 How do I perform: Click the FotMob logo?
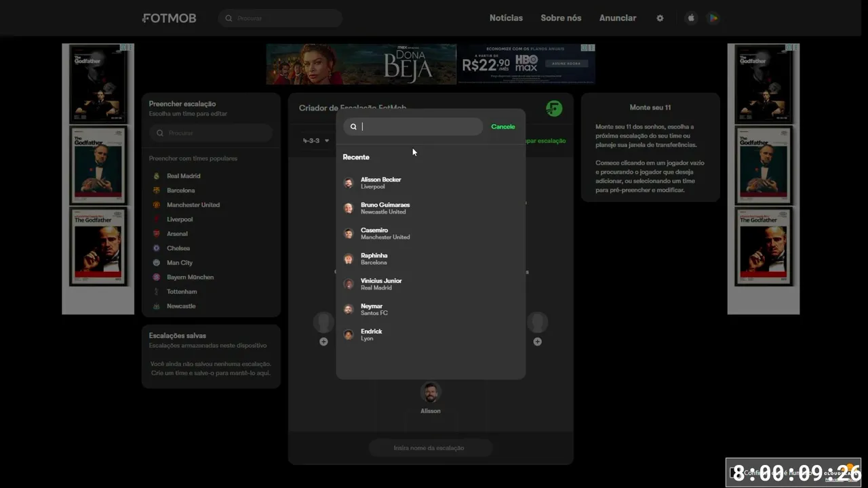pyautogui.click(x=169, y=18)
